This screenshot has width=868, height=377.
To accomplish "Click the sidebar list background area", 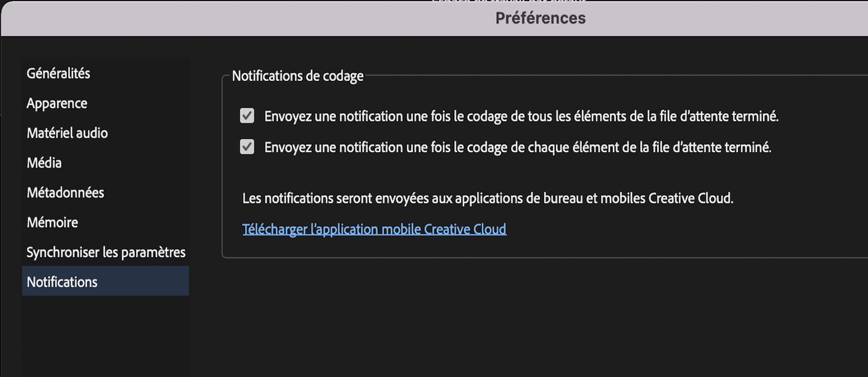I will point(105,330).
